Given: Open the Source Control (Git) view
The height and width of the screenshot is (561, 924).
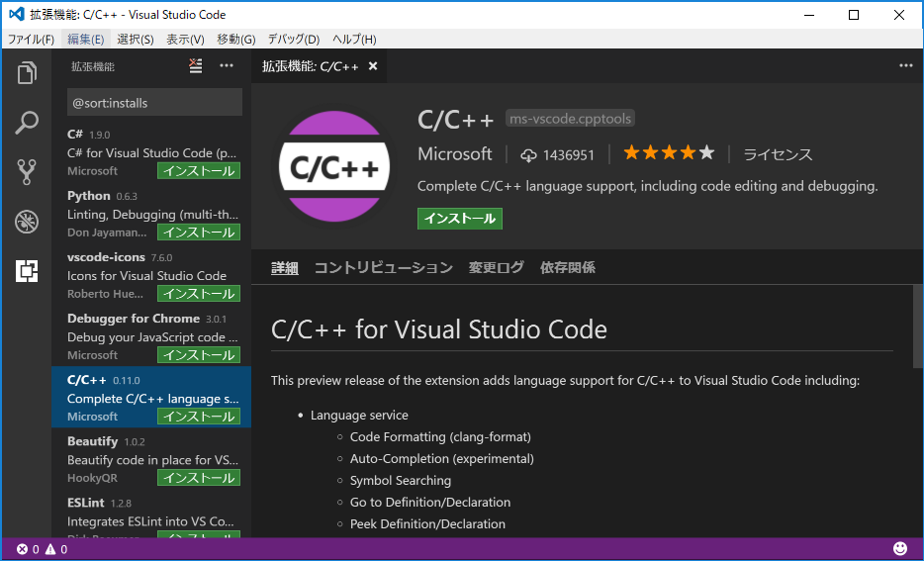Looking at the screenshot, I should pos(27,172).
